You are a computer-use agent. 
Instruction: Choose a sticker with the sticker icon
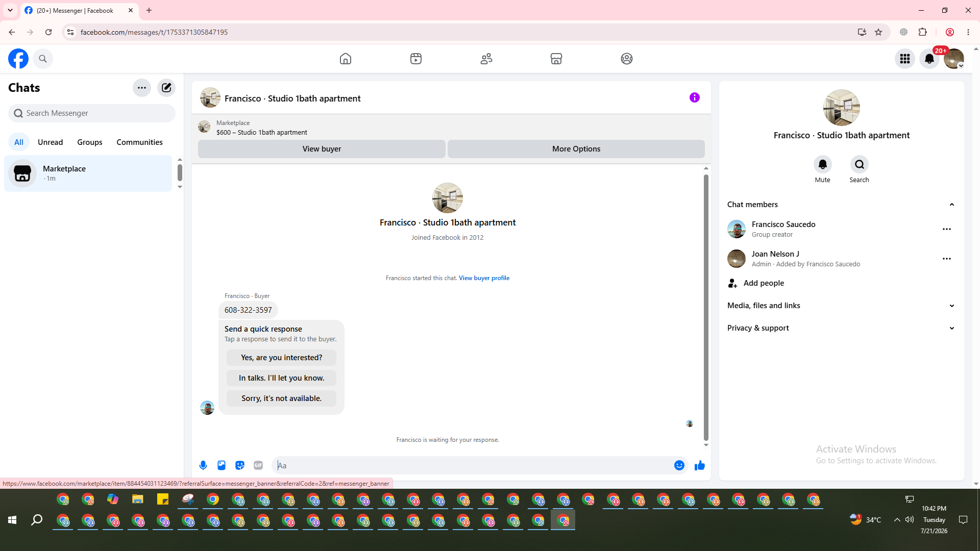[x=240, y=465]
